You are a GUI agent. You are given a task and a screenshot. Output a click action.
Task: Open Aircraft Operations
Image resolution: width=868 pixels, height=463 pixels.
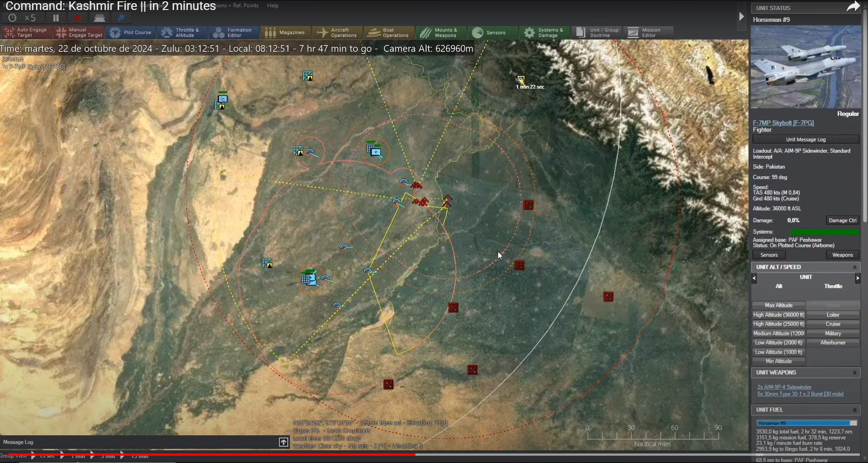point(338,32)
